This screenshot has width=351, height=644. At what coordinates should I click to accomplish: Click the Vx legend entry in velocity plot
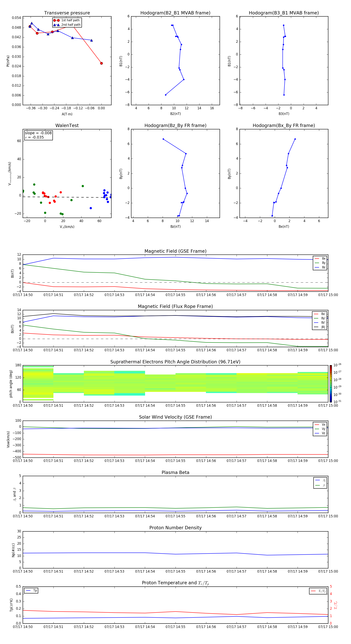coord(320,424)
